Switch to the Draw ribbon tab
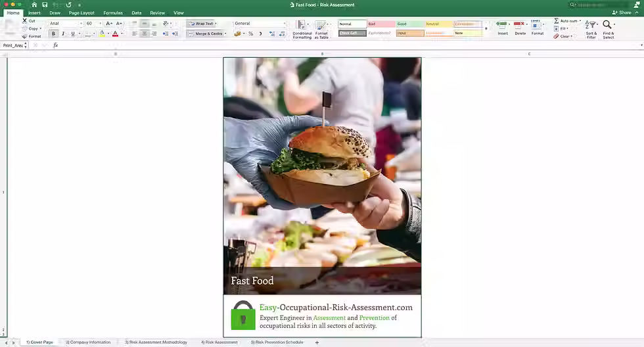 [x=55, y=12]
